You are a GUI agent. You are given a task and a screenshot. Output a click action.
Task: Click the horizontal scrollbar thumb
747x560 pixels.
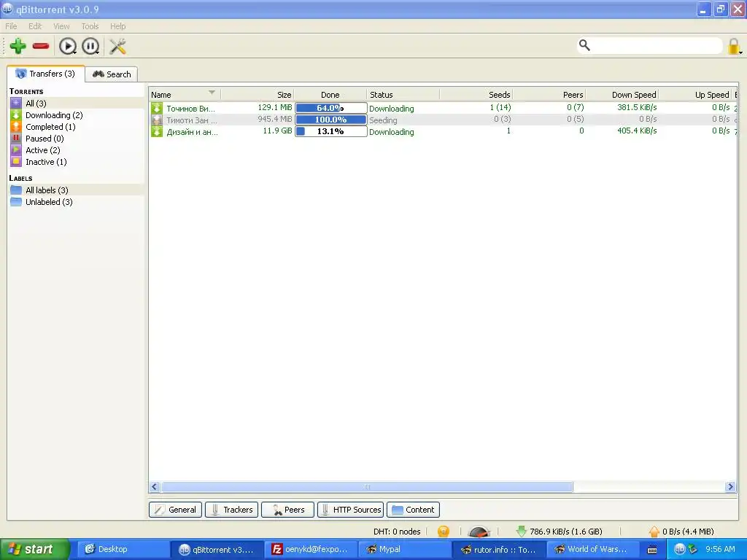click(x=367, y=486)
